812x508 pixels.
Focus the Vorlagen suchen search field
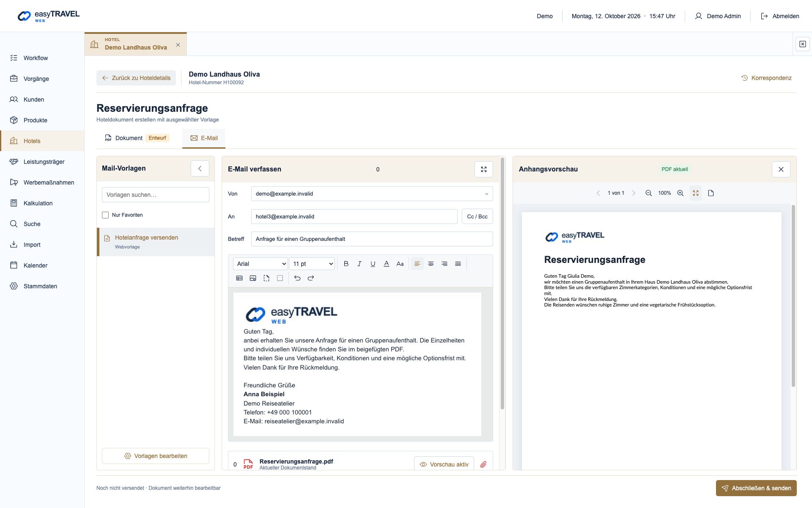click(156, 195)
